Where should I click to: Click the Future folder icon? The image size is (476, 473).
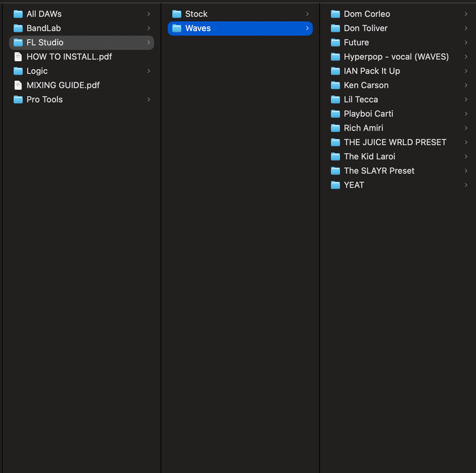pos(335,42)
